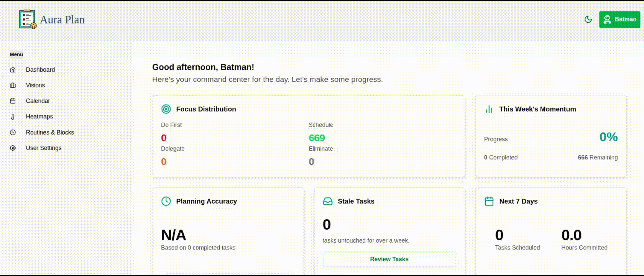Click the 0% progress value
Viewport: 644px width, 276px height.
tap(608, 137)
